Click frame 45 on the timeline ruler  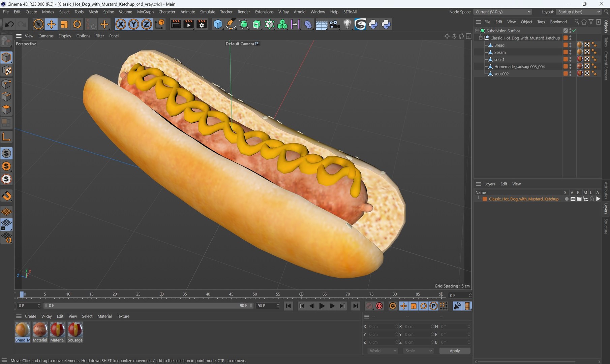tap(231, 295)
